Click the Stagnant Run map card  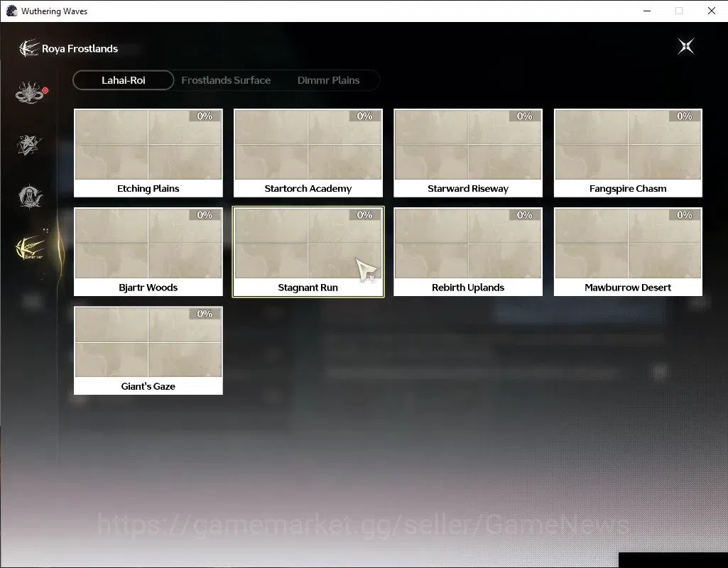click(308, 252)
